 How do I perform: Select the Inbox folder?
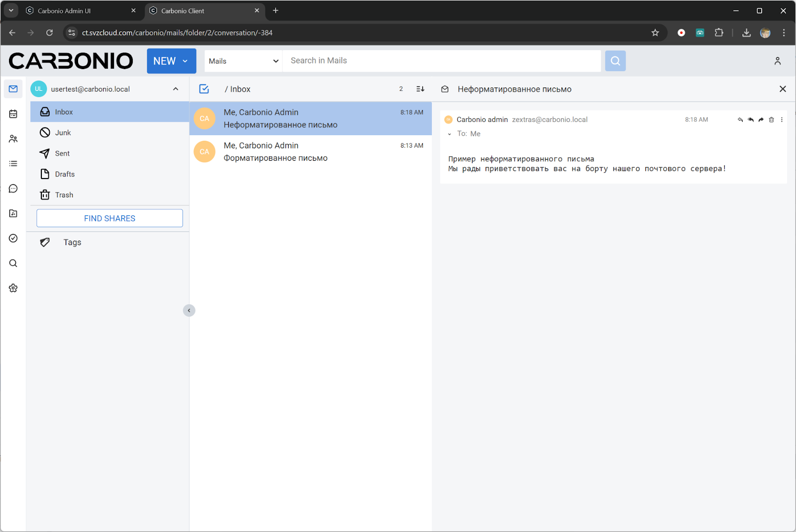click(x=109, y=112)
